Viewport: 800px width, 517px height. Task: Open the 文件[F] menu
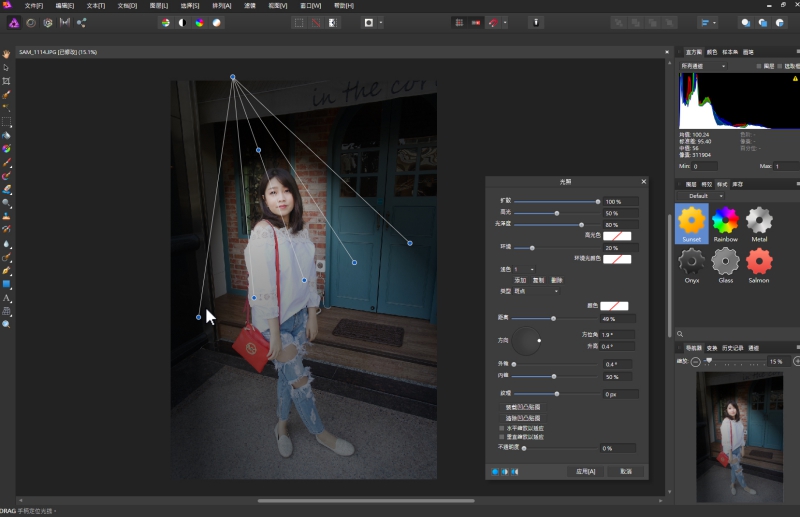tap(35, 5)
